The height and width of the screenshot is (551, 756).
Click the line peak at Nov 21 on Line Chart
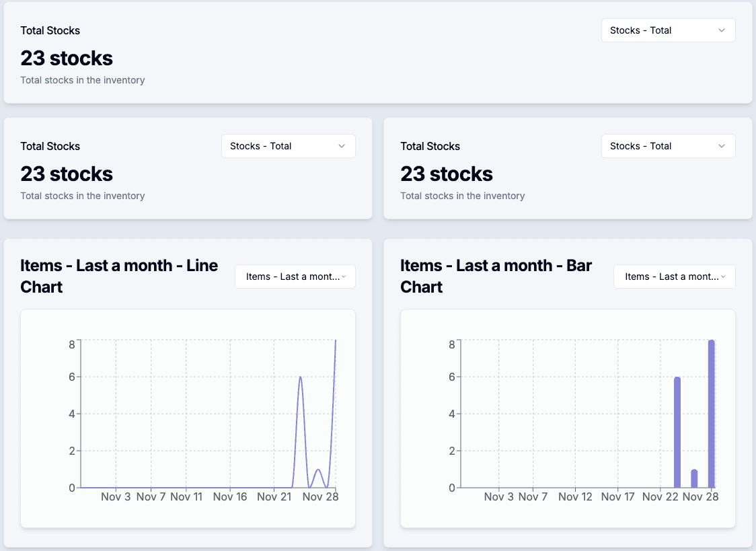pyautogui.click(x=301, y=380)
